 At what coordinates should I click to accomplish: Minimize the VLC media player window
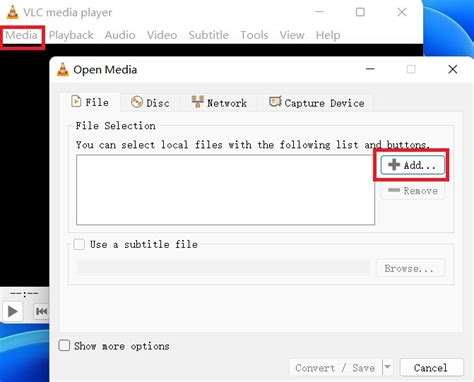pyautogui.click(x=319, y=12)
